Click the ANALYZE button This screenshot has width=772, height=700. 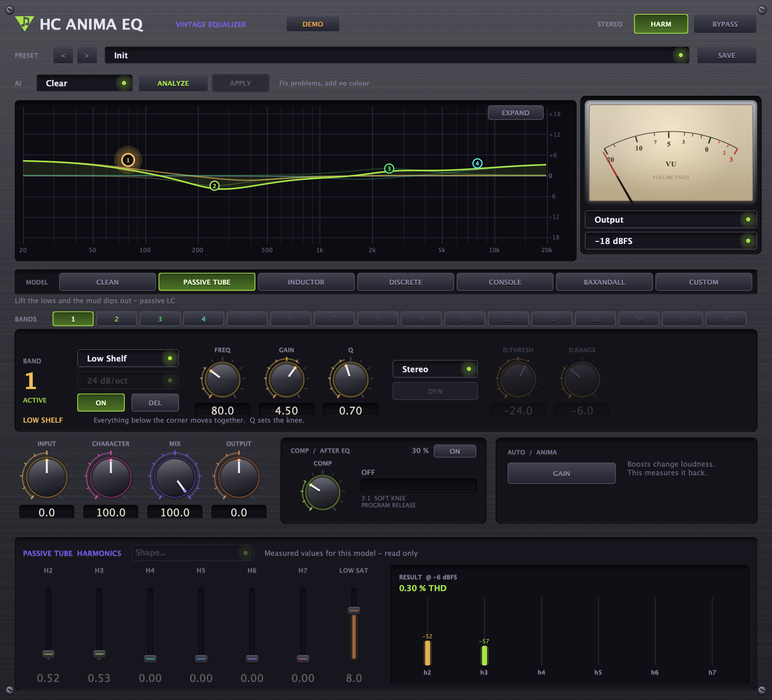(173, 83)
